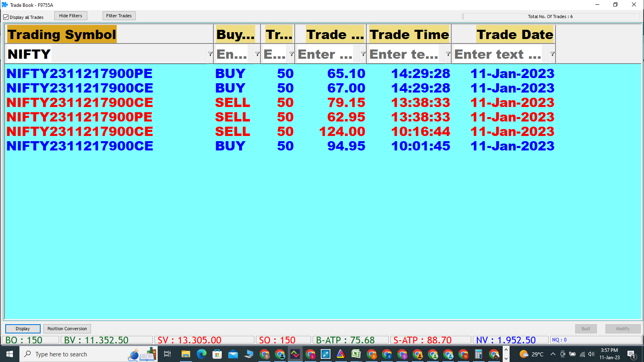Image resolution: width=644 pixels, height=362 pixels.
Task: Open the weather widget showing 29°C
Action: [531, 354]
